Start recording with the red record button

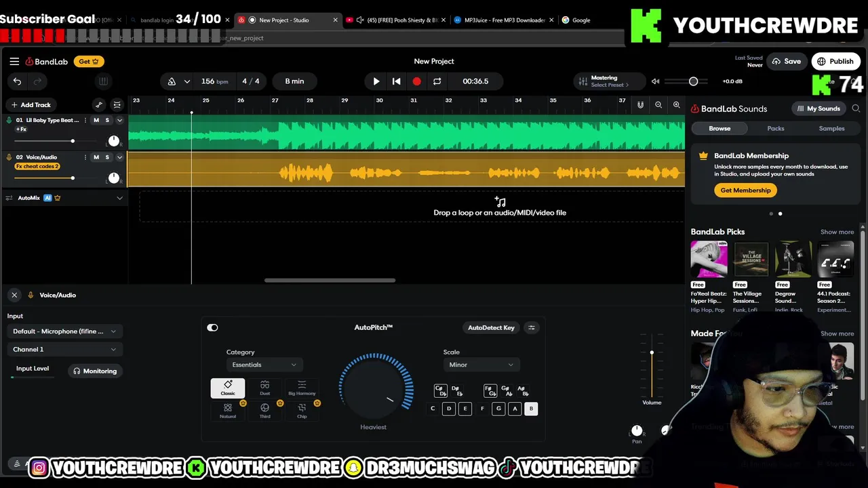click(x=416, y=81)
